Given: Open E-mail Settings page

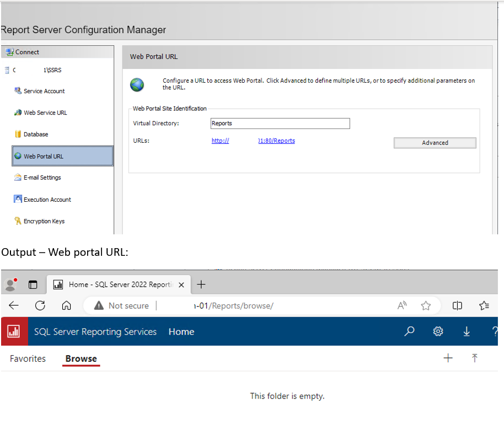Looking at the screenshot, I should tap(42, 178).
